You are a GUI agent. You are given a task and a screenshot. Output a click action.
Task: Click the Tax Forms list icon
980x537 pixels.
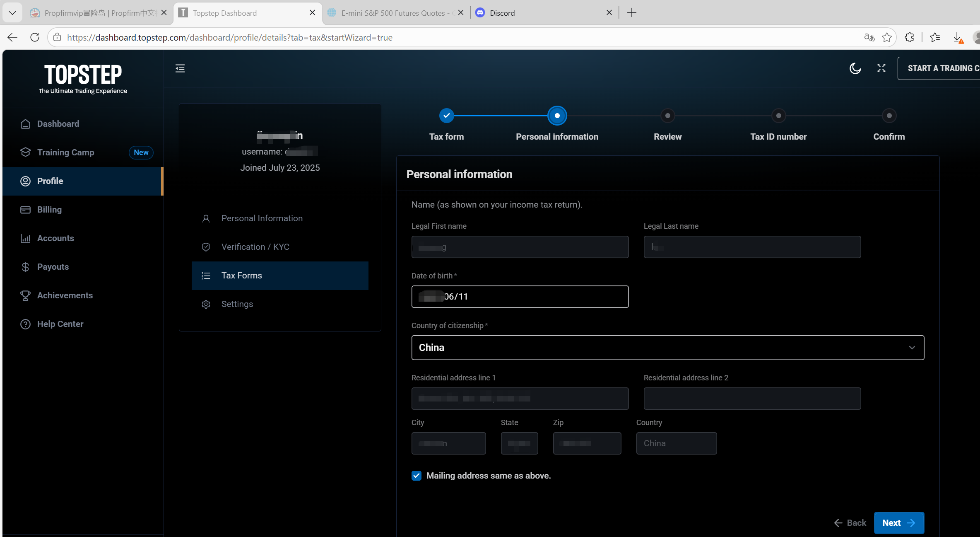206,276
